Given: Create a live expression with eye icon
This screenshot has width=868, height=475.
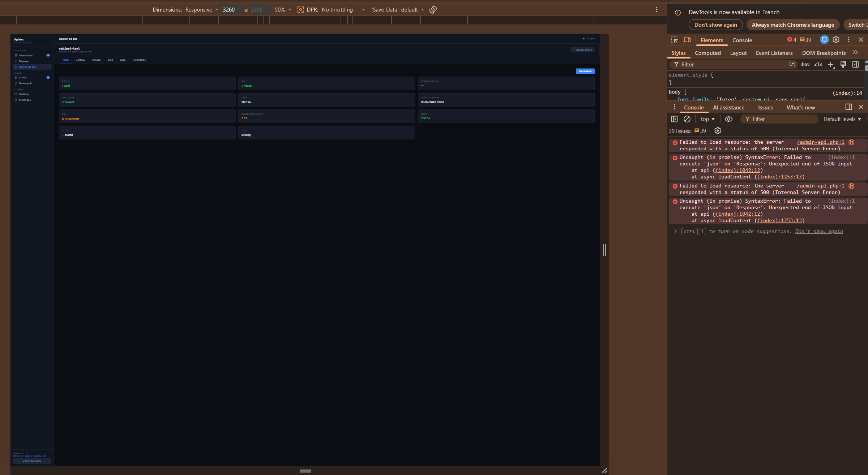Looking at the screenshot, I should click(728, 119).
